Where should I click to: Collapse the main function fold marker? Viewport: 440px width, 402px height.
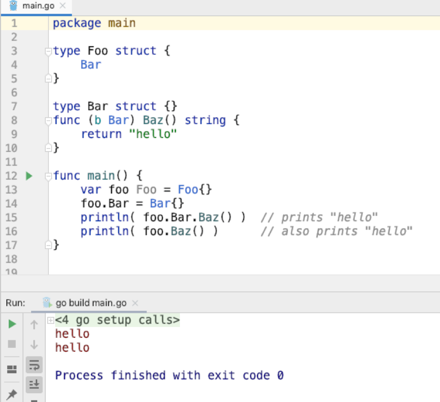tap(48, 176)
